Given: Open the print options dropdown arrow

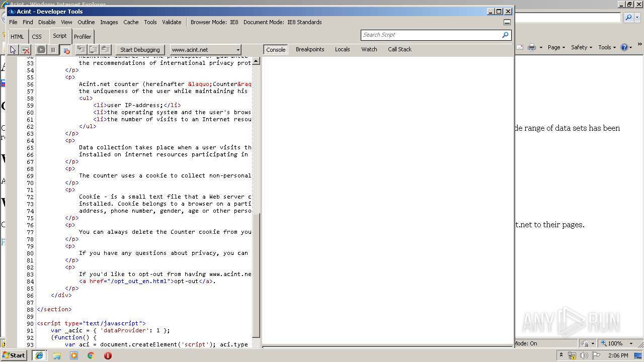Looking at the screenshot, I should pos(541,47).
